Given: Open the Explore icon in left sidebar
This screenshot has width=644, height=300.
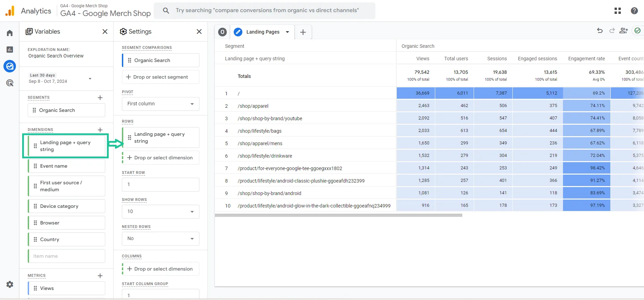Looking at the screenshot, I should 10,66.
